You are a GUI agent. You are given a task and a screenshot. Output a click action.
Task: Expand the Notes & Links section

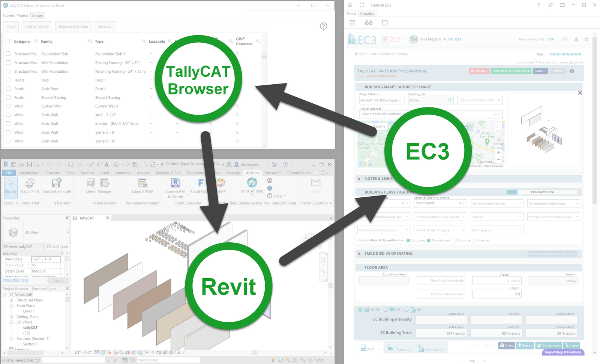click(x=359, y=179)
